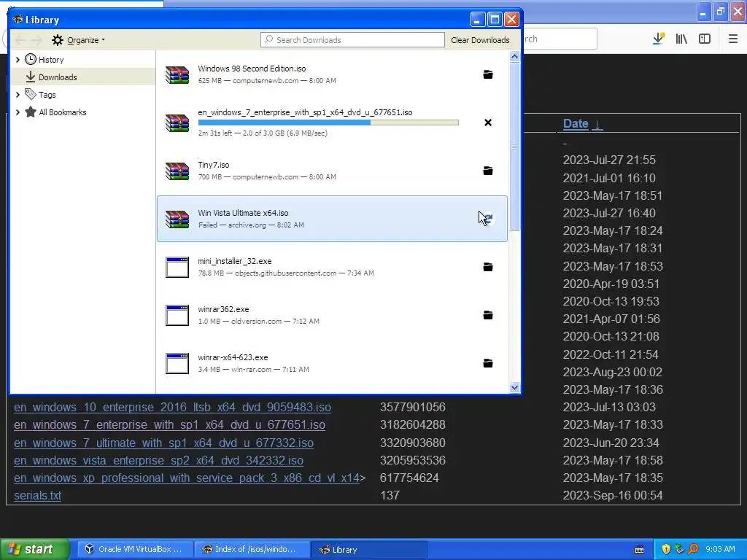
Task: Click the 2023-Sep-16 00:54 date entry
Action: pyautogui.click(x=613, y=495)
